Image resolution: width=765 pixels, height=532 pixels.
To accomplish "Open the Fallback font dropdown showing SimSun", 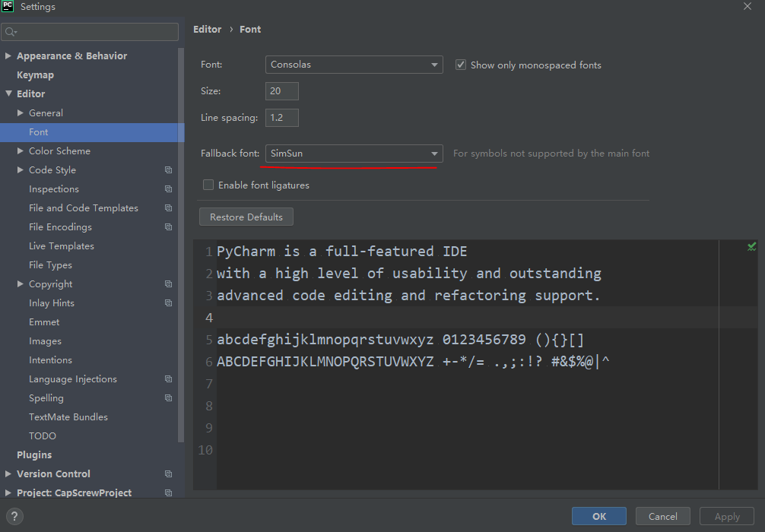I will click(354, 153).
